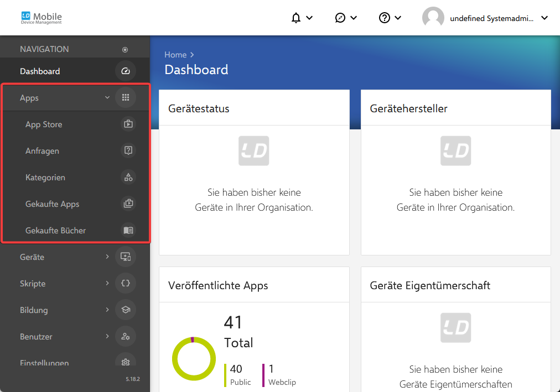Click the Geräte monitor icon
This screenshot has height=392, width=560.
126,257
